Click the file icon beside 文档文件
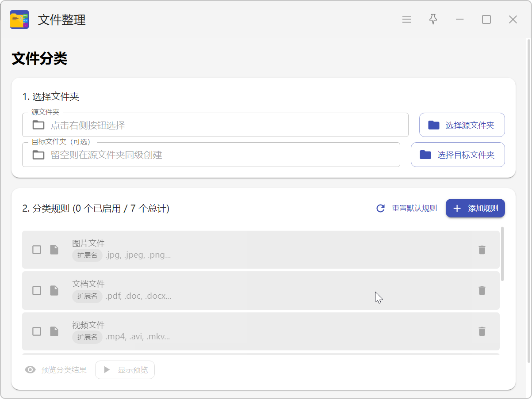This screenshot has height=399, width=532. pyautogui.click(x=54, y=290)
